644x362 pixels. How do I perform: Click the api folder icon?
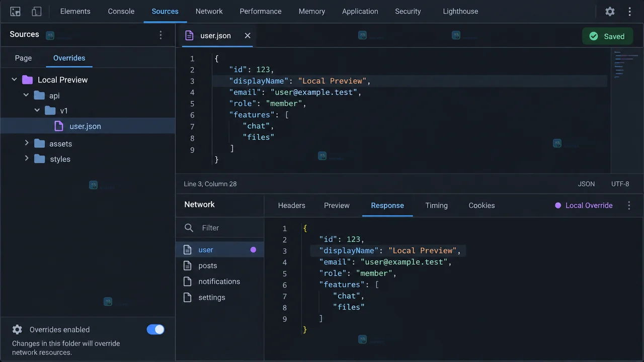tap(39, 95)
